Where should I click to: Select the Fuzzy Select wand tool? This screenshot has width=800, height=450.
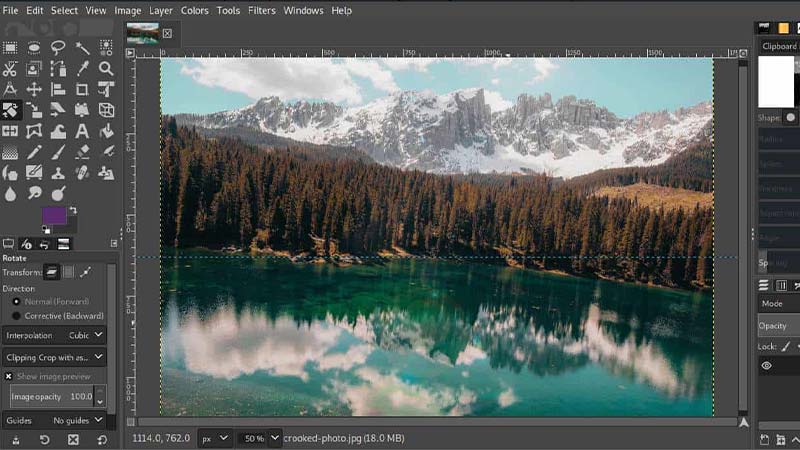tap(82, 48)
